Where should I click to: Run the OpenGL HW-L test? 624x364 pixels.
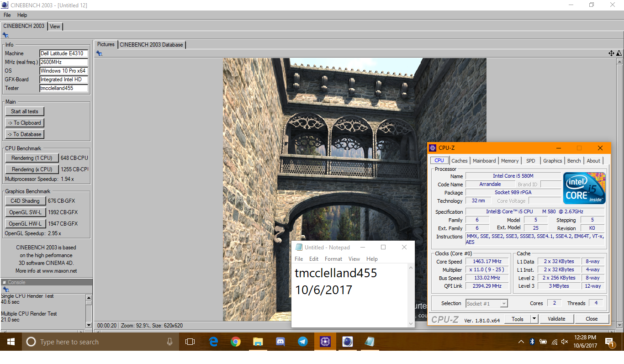[x=25, y=224]
